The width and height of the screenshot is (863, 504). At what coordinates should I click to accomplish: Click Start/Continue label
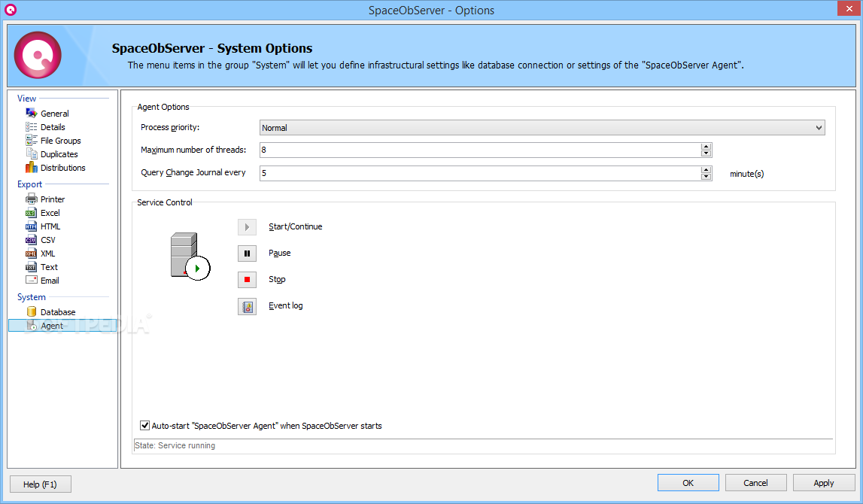[x=296, y=226]
